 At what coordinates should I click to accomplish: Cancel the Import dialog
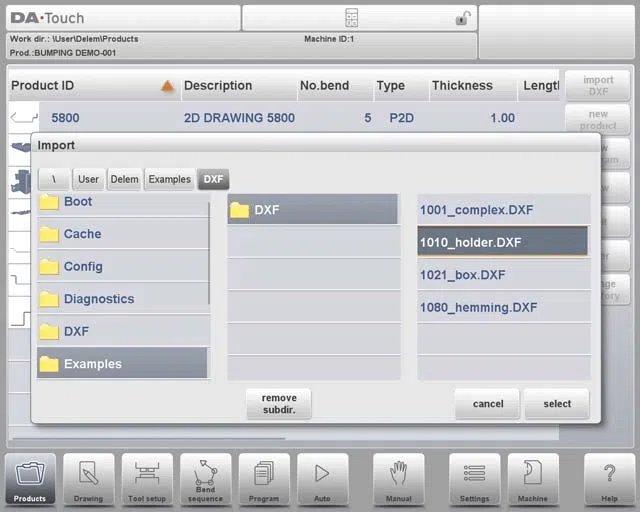click(488, 404)
